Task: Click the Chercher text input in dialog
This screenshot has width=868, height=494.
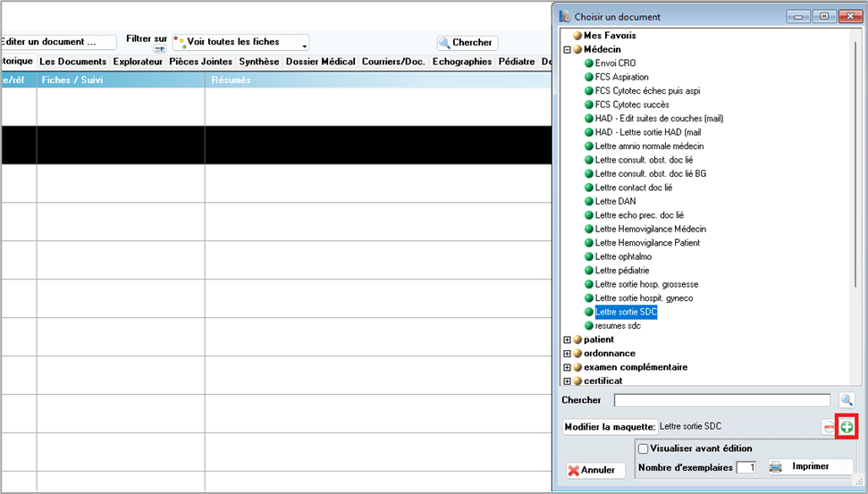Action: [x=722, y=400]
